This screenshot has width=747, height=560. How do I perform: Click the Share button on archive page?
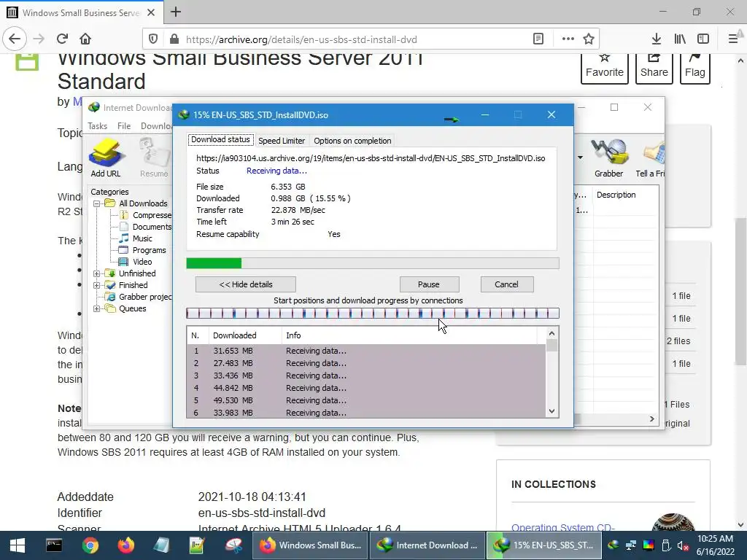(x=654, y=68)
